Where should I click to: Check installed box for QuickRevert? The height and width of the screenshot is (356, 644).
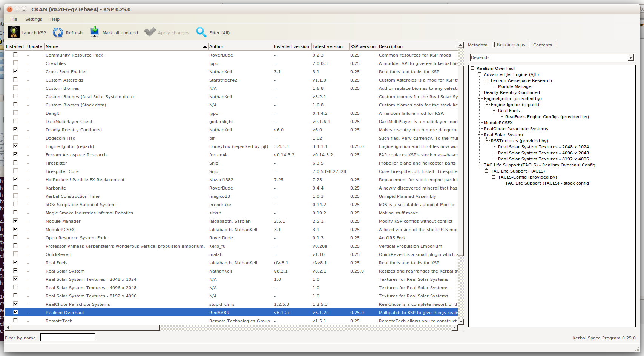(15, 254)
